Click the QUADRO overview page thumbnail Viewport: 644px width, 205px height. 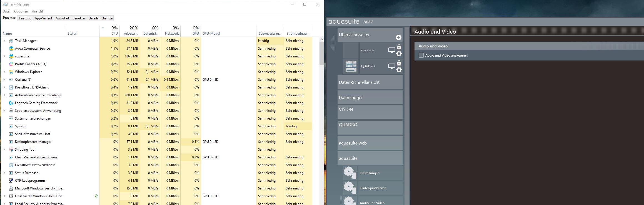click(351, 66)
